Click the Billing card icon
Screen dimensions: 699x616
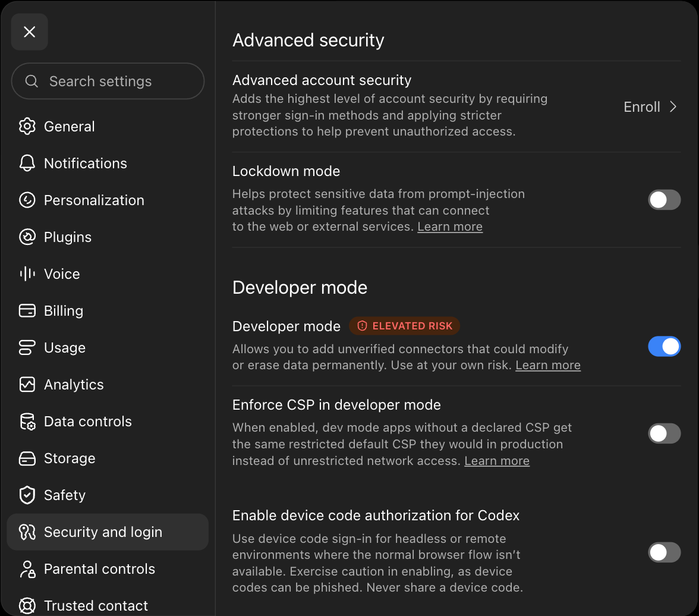[x=27, y=310]
